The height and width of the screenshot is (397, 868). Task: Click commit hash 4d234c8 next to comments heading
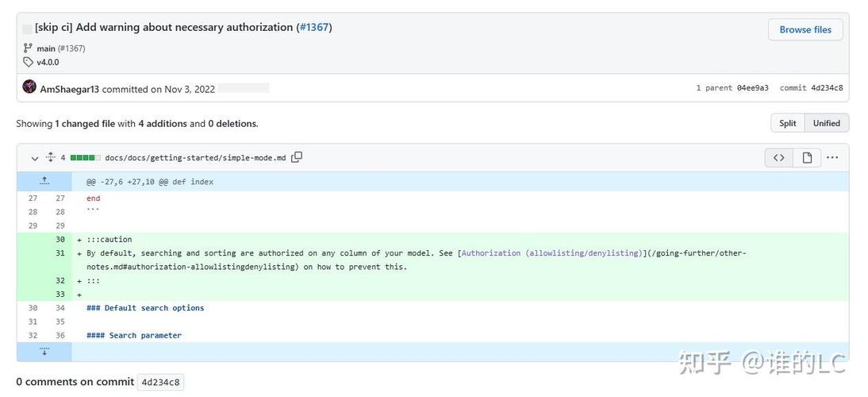coord(160,382)
